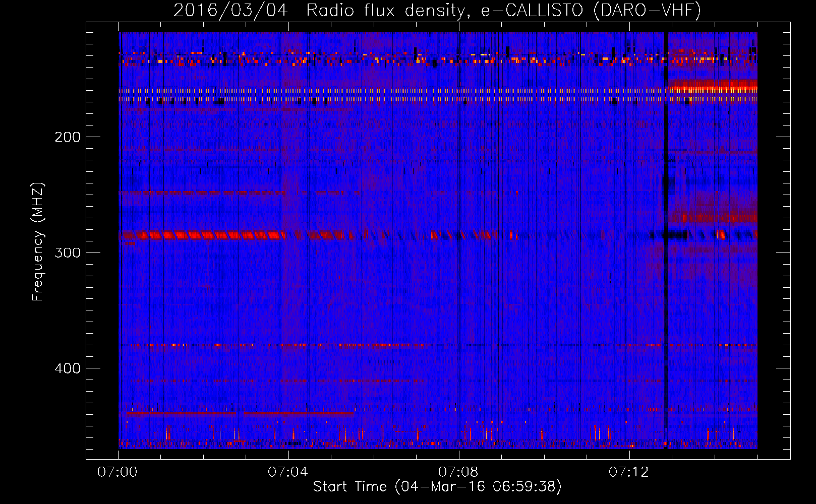Select the 07:04 time tick label
816x504 pixels.
(x=288, y=472)
